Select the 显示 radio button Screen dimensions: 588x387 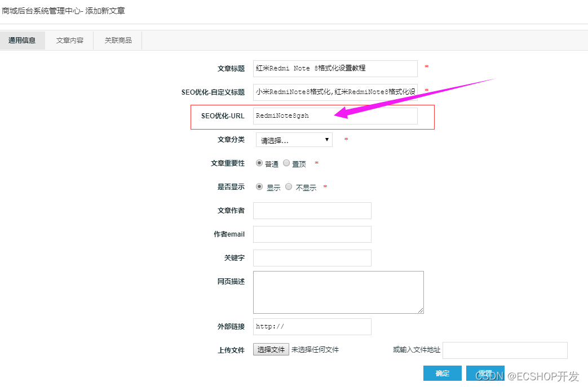click(x=259, y=186)
